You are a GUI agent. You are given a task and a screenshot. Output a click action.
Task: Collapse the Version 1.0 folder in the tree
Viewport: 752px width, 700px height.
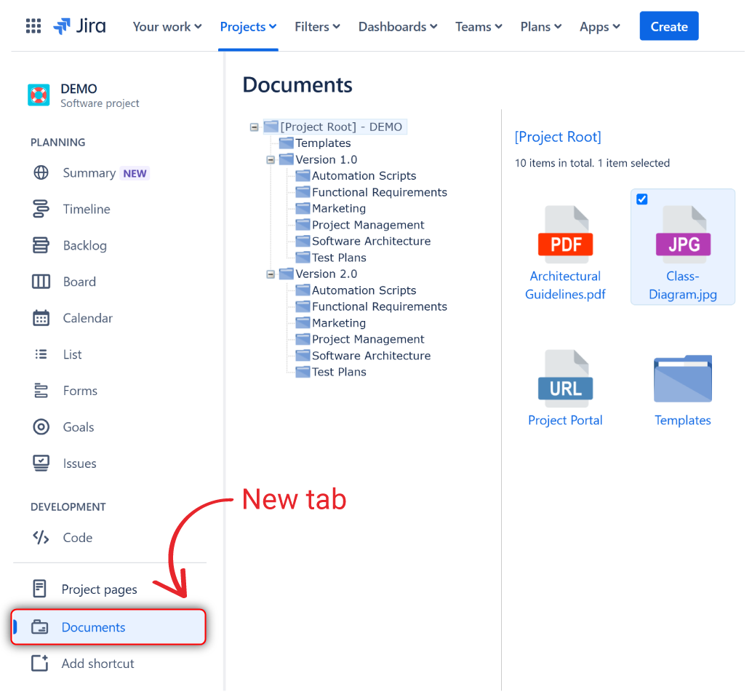[270, 159]
